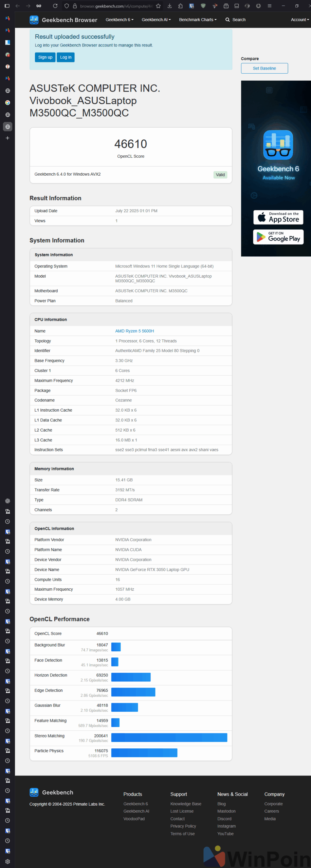Click the Geekbench Browser title text
311x868 pixels.
pyautogui.click(x=70, y=20)
